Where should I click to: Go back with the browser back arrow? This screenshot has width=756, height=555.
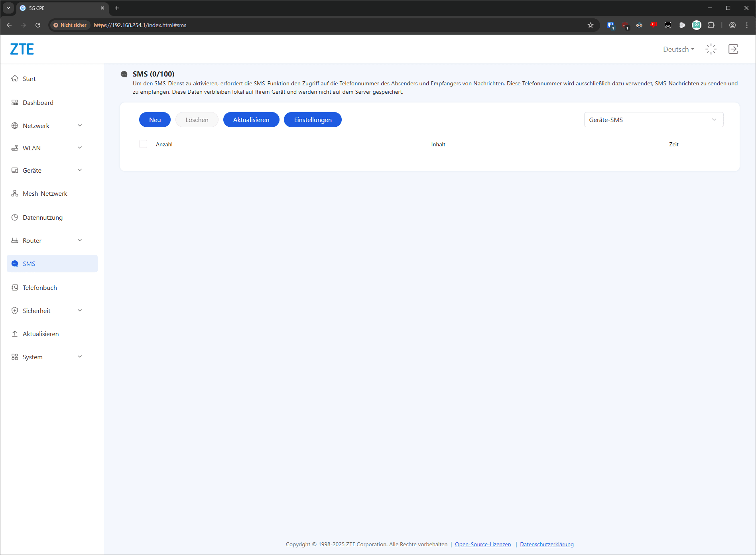pyautogui.click(x=9, y=25)
